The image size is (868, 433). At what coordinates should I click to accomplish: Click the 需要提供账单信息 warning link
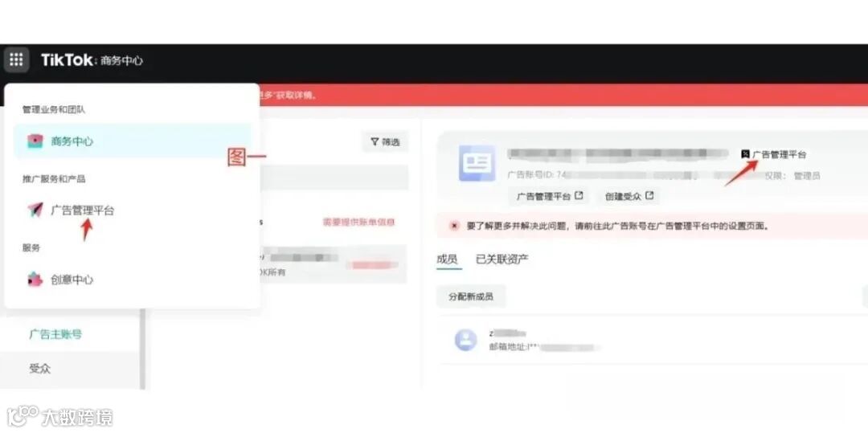(x=358, y=223)
